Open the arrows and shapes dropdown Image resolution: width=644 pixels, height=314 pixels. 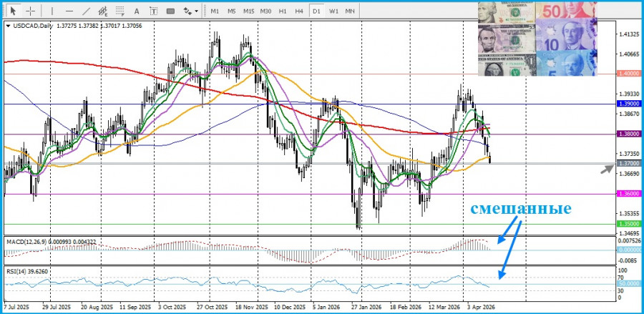(x=190, y=11)
